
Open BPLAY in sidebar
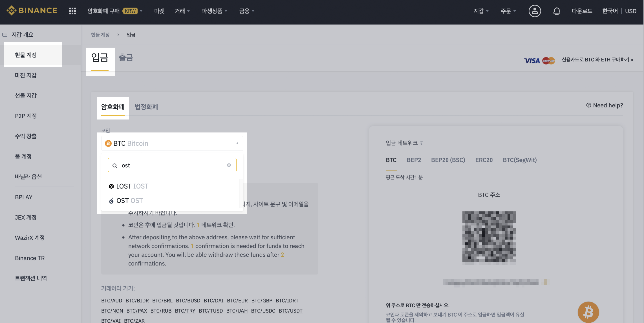pos(24,197)
